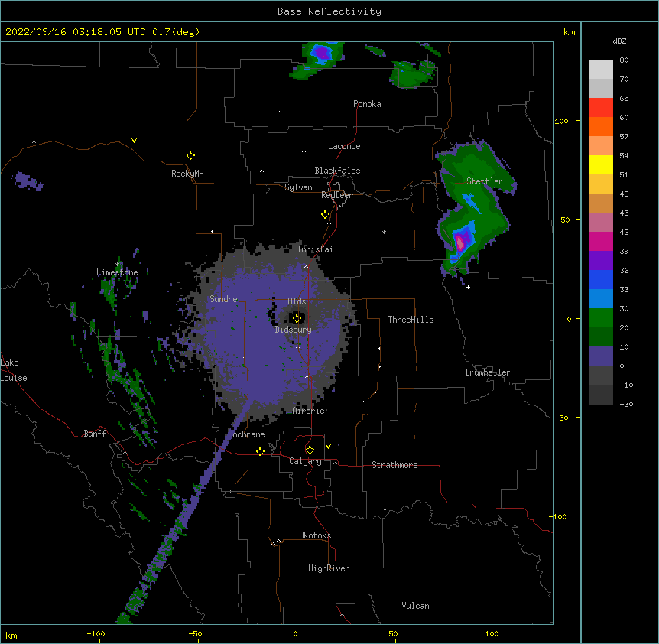Select the -50 tick on the right axis
Viewport: 659px width, 644px height.
(561, 418)
